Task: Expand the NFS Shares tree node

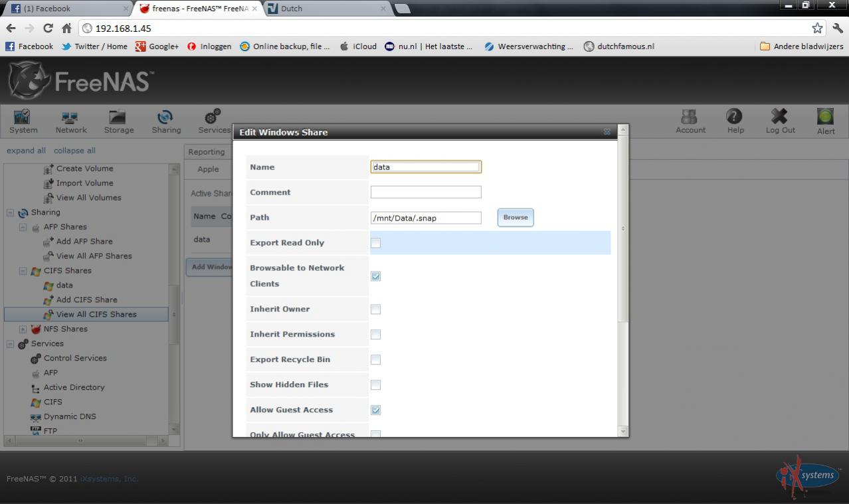Action: [x=23, y=329]
